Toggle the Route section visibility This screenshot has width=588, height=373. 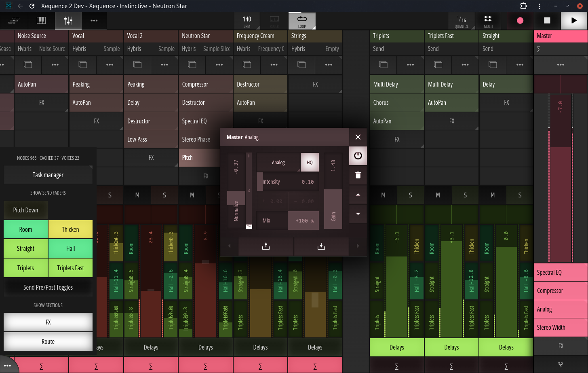pyautogui.click(x=48, y=341)
